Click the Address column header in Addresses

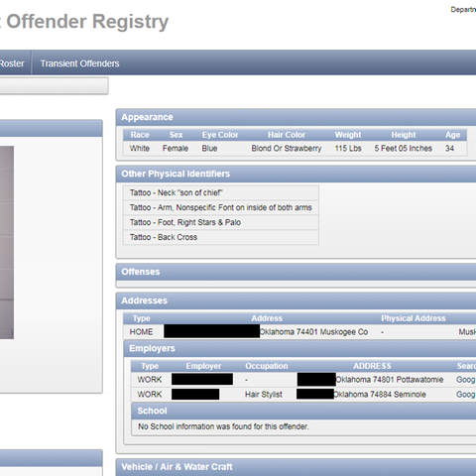tap(267, 318)
